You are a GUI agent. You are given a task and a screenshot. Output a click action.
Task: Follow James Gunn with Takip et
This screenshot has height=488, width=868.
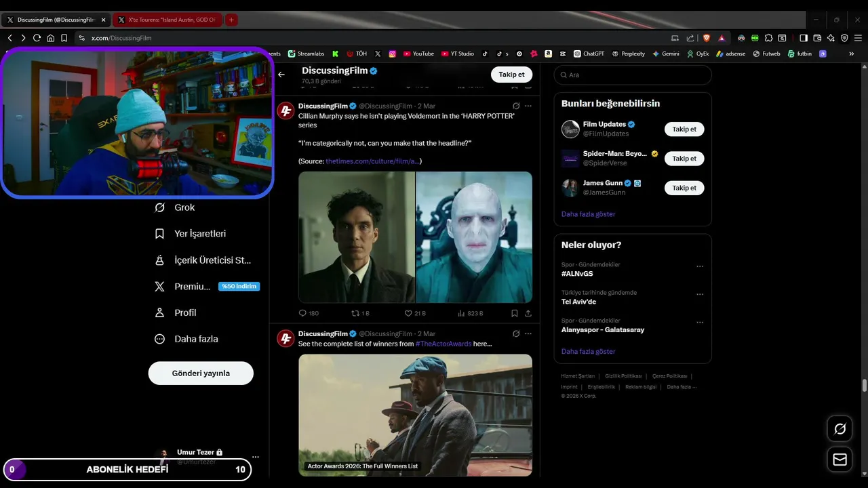(684, 188)
